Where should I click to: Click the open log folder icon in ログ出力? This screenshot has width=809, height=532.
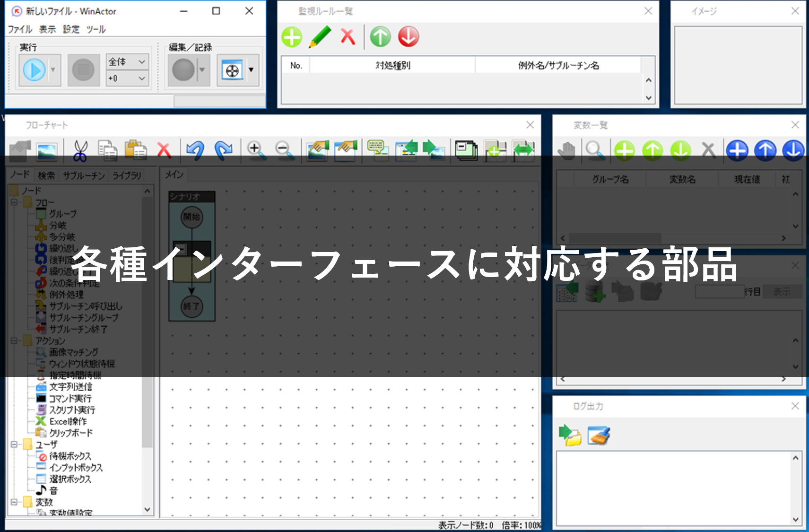570,435
